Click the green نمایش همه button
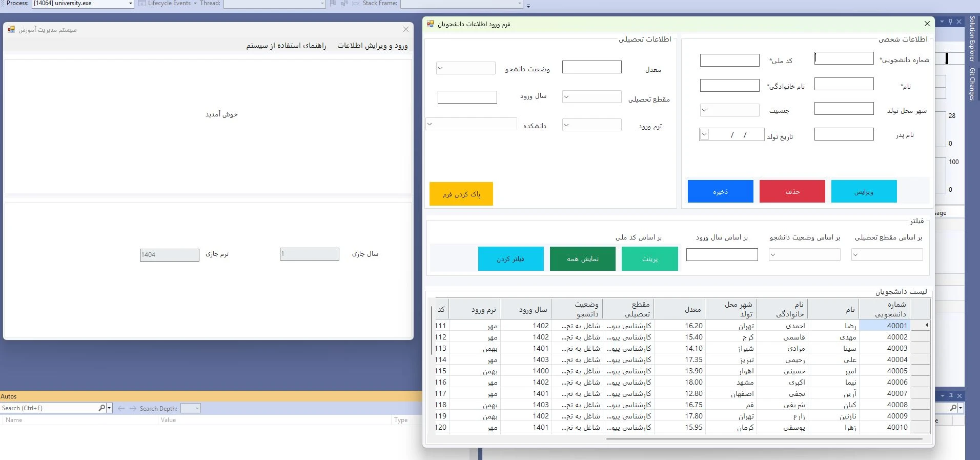This screenshot has height=460, width=980. pos(582,258)
